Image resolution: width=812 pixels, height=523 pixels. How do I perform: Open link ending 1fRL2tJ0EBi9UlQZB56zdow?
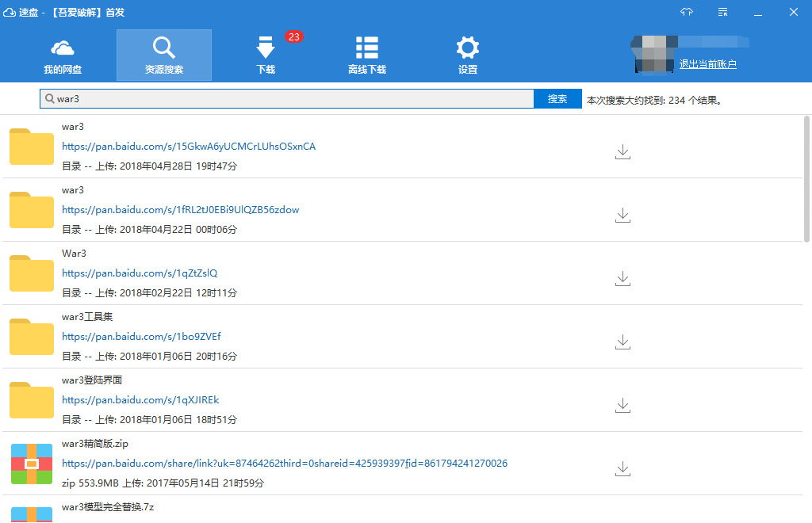coord(180,210)
